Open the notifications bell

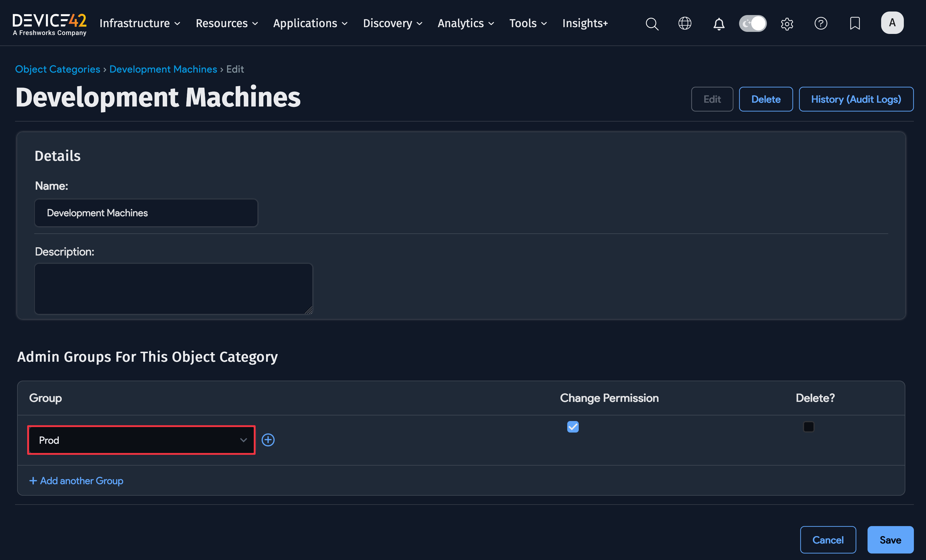point(718,23)
